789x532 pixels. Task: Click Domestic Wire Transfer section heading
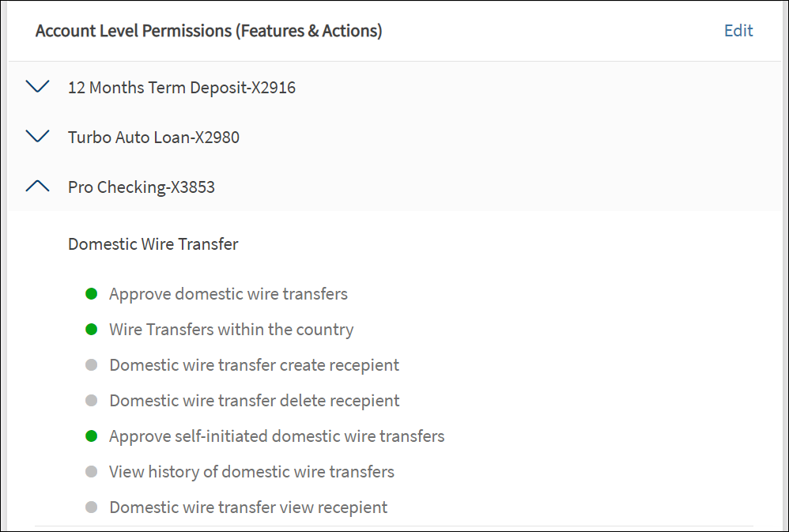click(x=153, y=244)
